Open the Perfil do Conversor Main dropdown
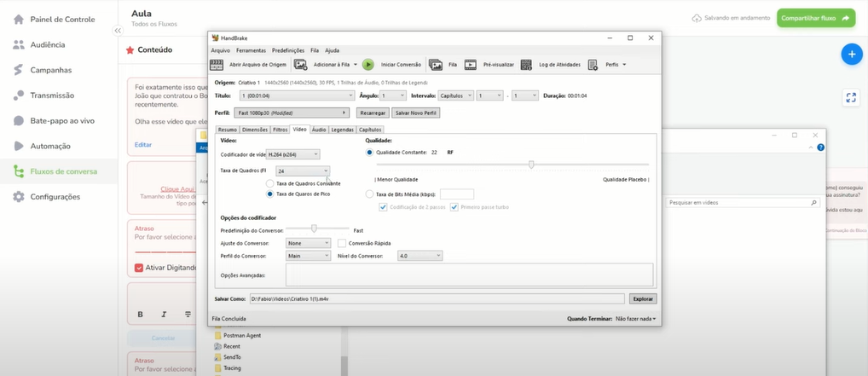Screen dimensions: 868x376 (309, 256)
